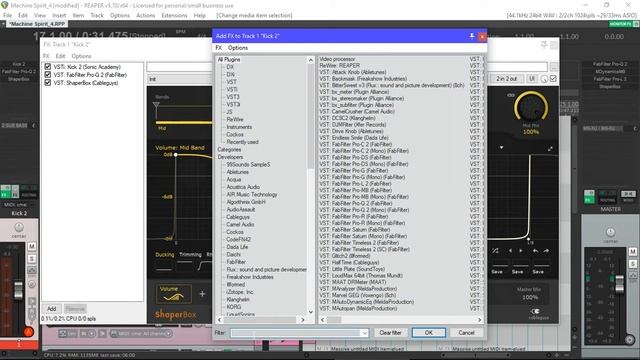
Task: Open the 2 in 2 out pin connector
Action: pyautogui.click(x=507, y=79)
